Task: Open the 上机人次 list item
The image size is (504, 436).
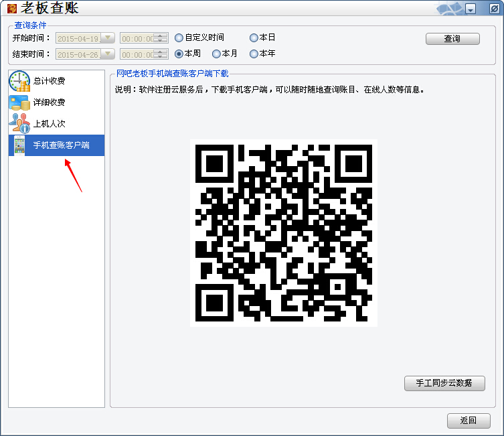Action: (x=57, y=124)
